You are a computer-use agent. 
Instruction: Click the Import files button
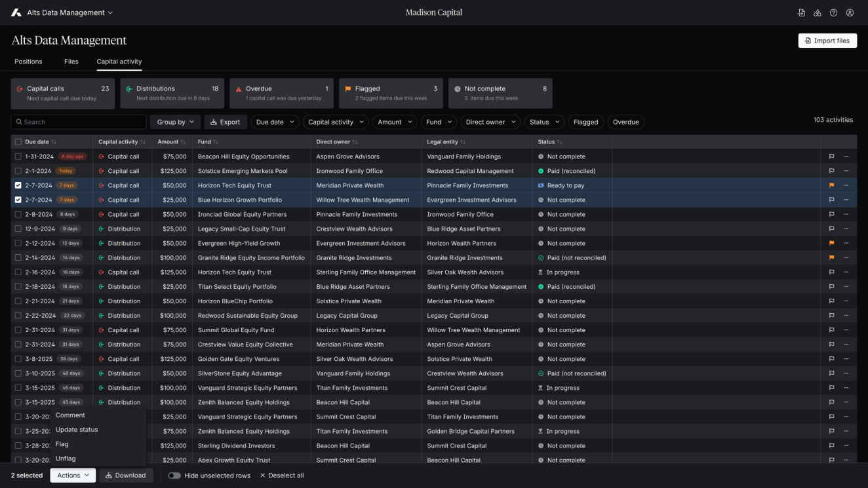point(827,41)
